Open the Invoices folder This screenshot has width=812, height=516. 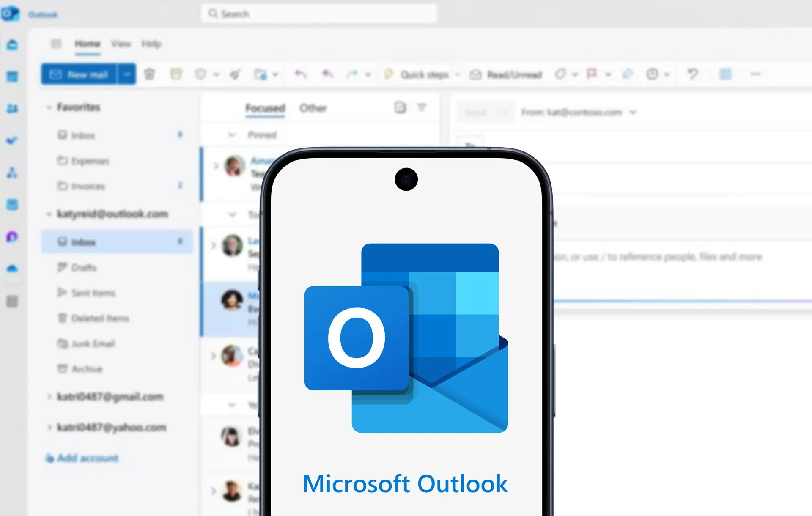pyautogui.click(x=117, y=186)
